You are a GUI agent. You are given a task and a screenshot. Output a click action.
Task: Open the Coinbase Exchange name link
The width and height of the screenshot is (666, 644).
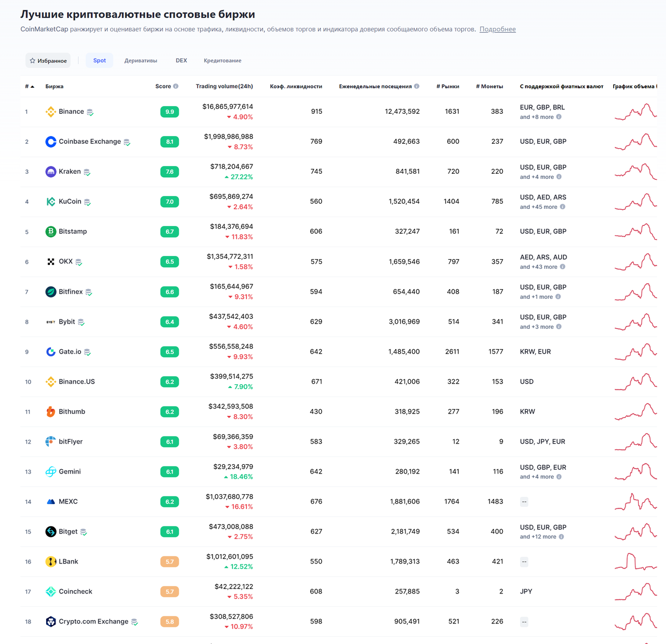coord(90,142)
